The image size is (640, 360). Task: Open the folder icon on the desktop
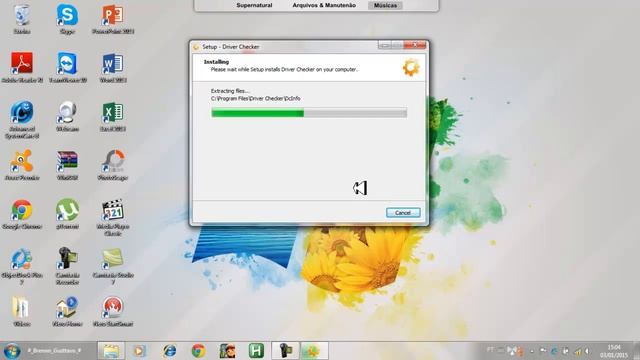pyautogui.click(x=22, y=311)
